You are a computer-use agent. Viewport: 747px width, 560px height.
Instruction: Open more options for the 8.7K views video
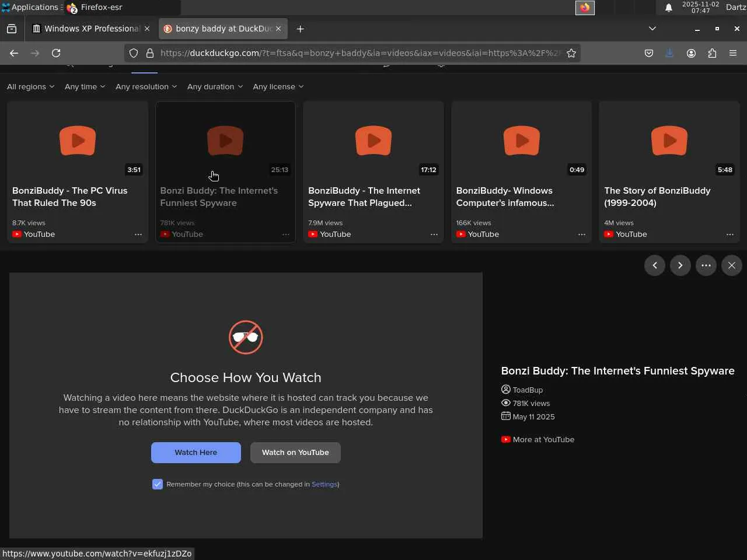138,234
